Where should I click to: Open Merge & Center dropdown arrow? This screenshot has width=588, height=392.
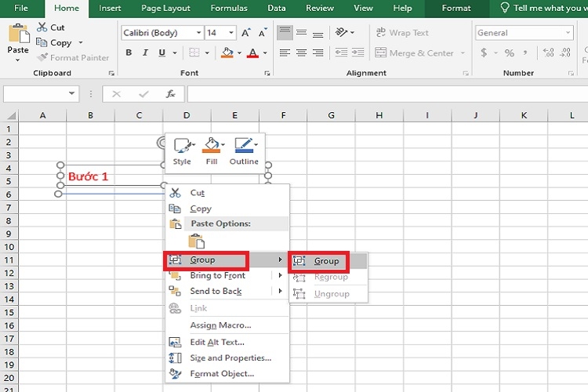click(x=463, y=53)
